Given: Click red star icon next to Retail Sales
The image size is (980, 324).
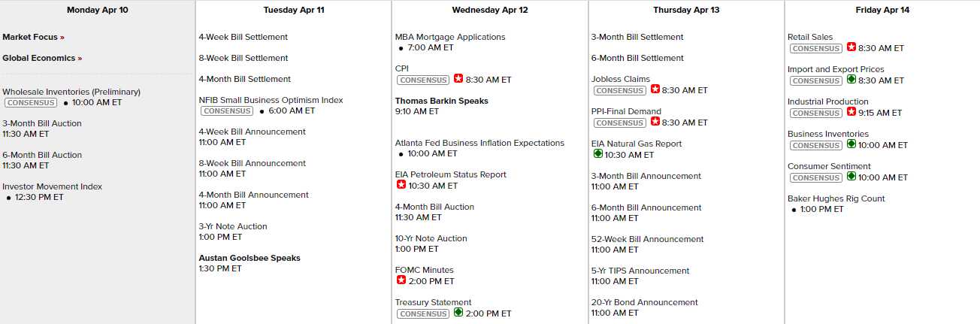Looking at the screenshot, I should [x=851, y=47].
